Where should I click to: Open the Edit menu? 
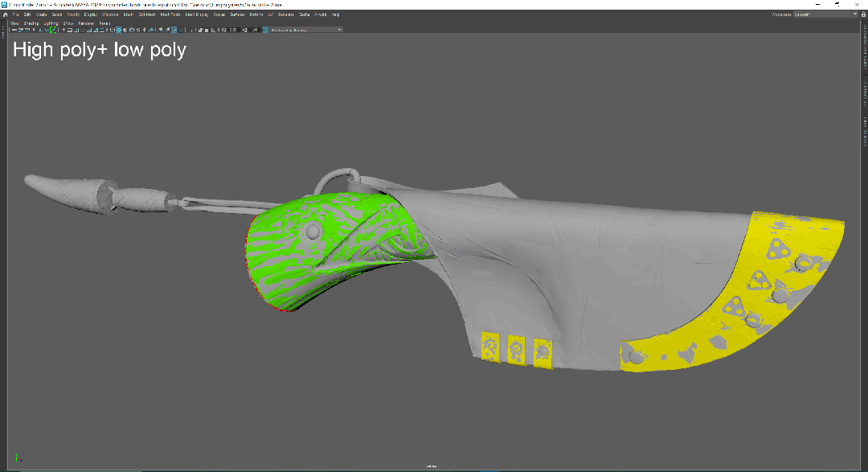click(x=27, y=14)
